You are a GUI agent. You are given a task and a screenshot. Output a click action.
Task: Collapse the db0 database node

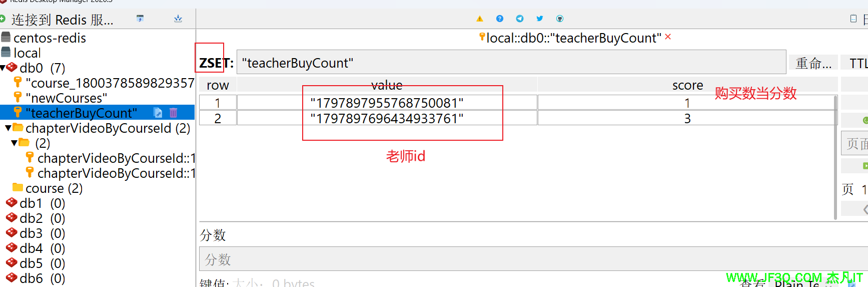[x=3, y=68]
